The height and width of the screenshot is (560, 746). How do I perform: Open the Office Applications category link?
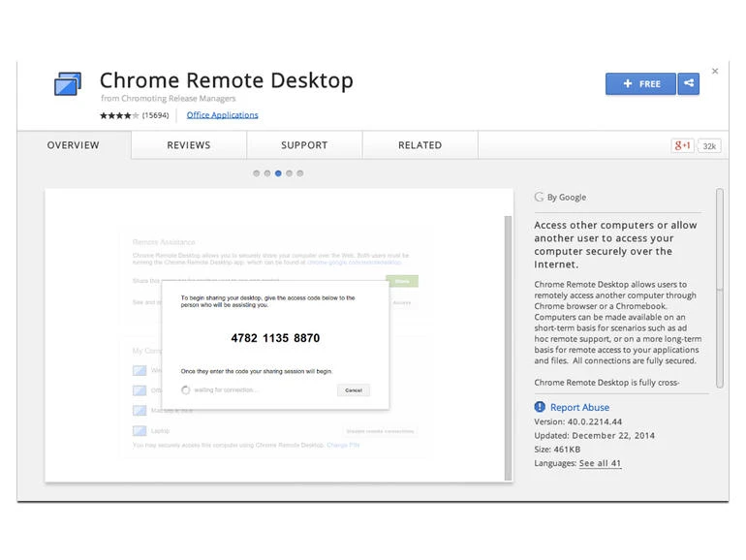click(222, 115)
